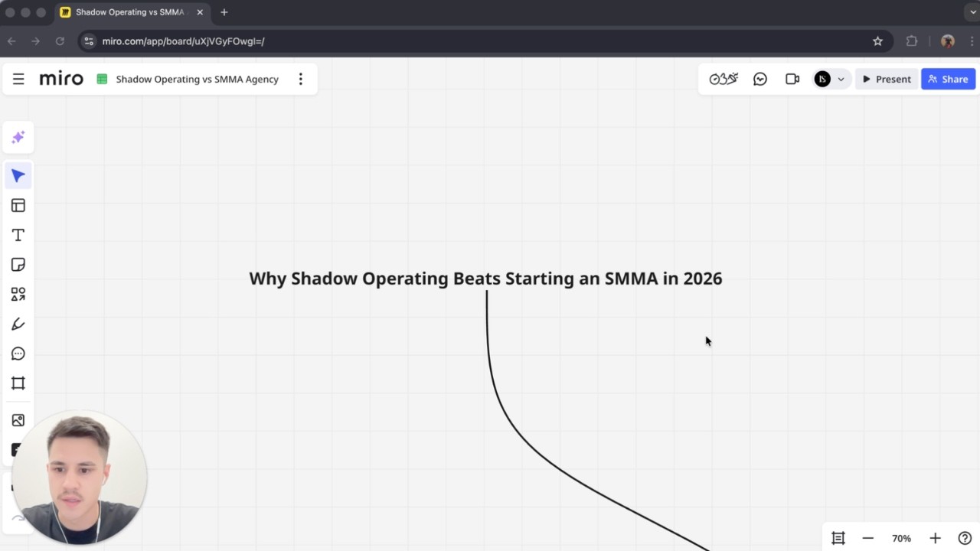Viewport: 980px width, 551px height.
Task: Zoom in with the plus button
Action: [935, 538]
